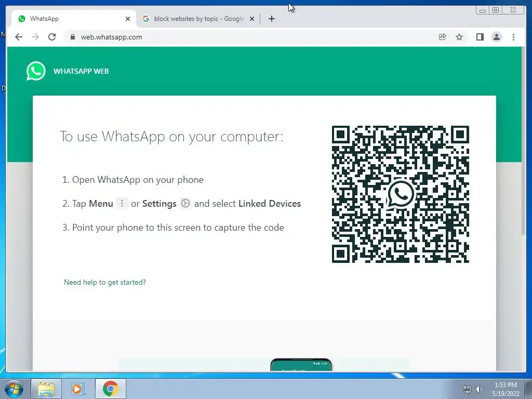
Task: Click Chrome icon in the taskbar
Action: [110, 389]
